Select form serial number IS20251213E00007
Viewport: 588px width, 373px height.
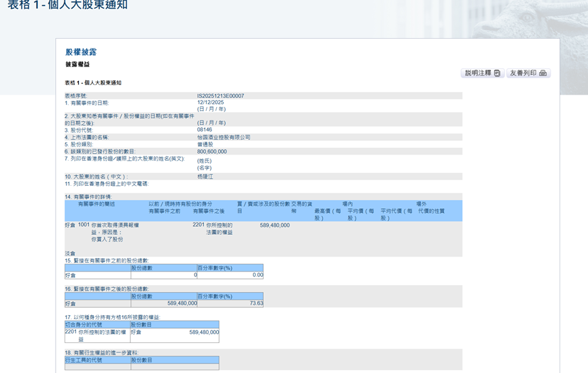point(220,96)
